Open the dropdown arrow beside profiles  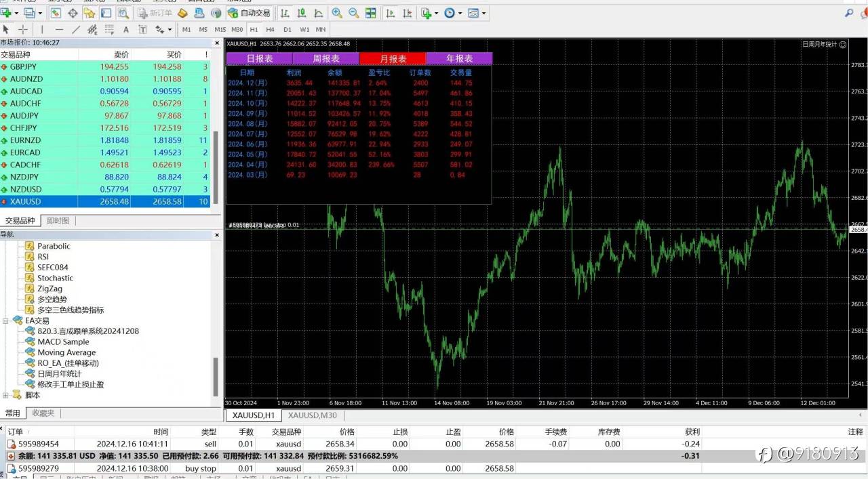click(40, 13)
